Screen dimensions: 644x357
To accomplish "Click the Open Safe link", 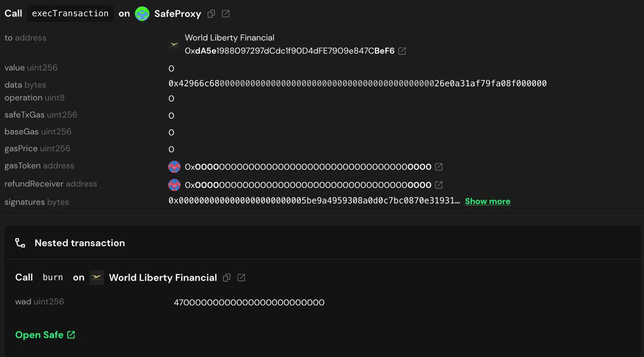I will [45, 335].
